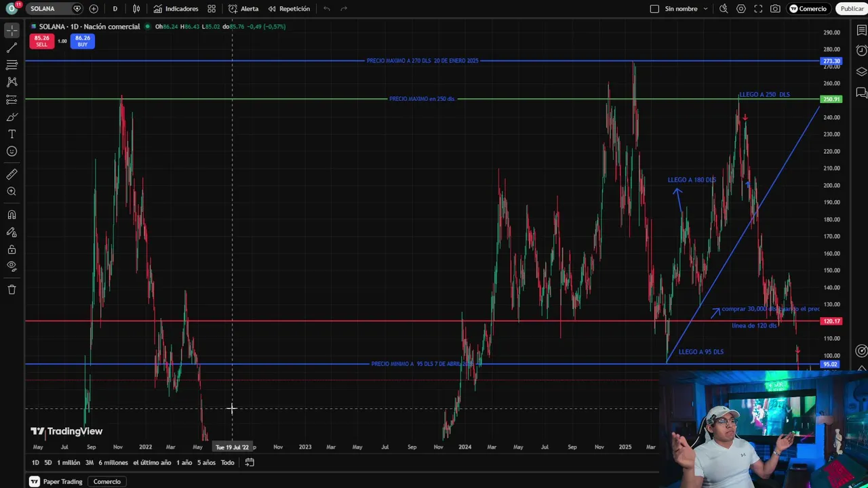868x488 pixels.
Task: Select the 6 millones time range
Action: coord(113,463)
